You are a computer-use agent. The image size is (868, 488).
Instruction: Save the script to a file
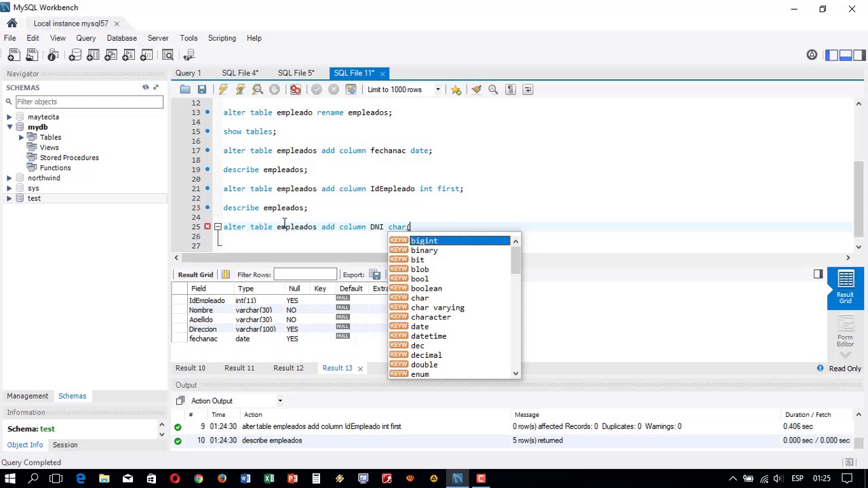[x=201, y=89]
